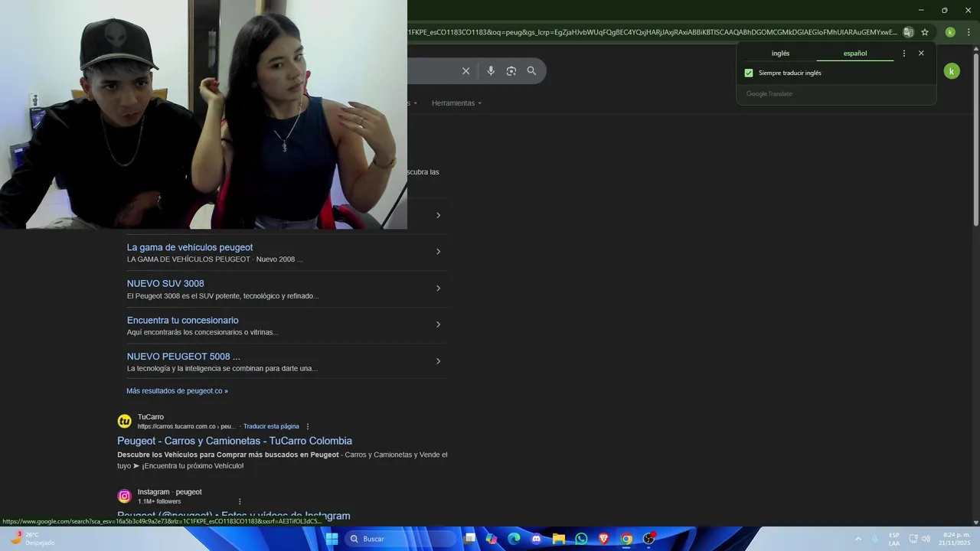Image resolution: width=980 pixels, height=551 pixels.
Task: Open options menu for TuCarro result
Action: pyautogui.click(x=308, y=427)
